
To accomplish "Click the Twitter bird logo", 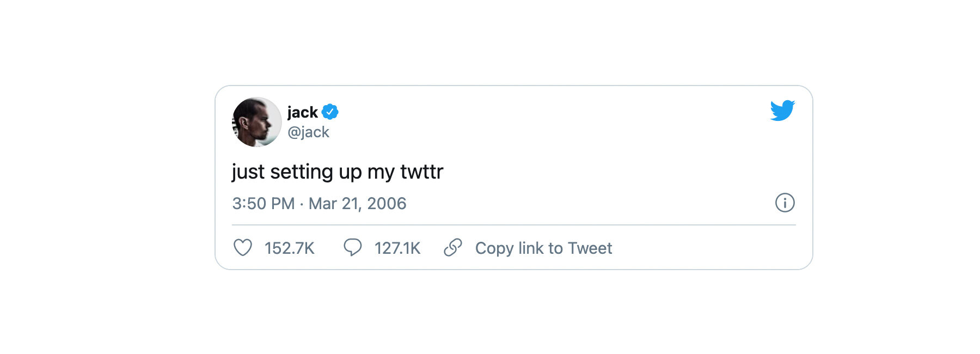I will 782,111.
